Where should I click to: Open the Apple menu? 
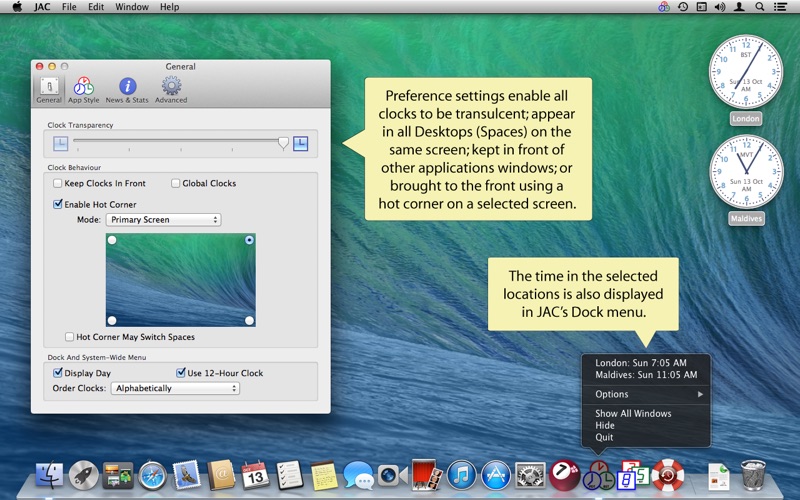click(17, 7)
